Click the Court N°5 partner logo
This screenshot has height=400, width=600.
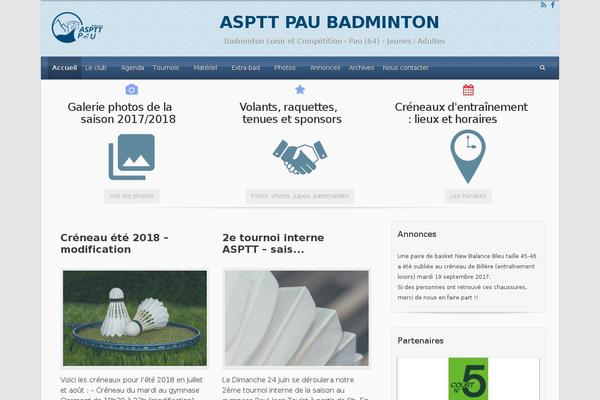point(468,379)
